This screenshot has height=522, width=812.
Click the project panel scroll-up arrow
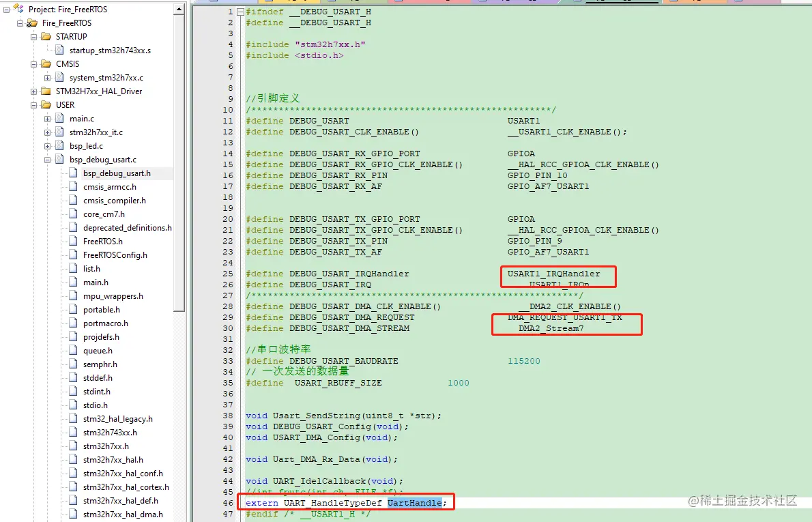(179, 10)
